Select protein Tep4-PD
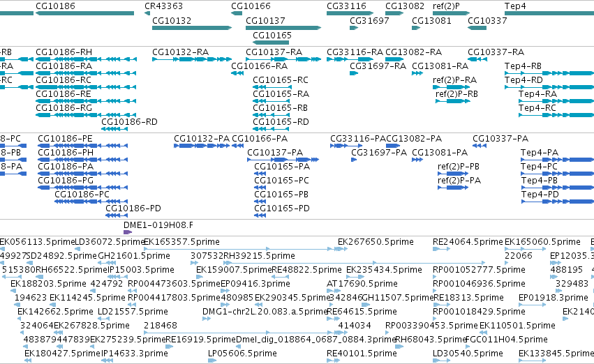The height and width of the screenshot is (364, 594). (x=557, y=202)
